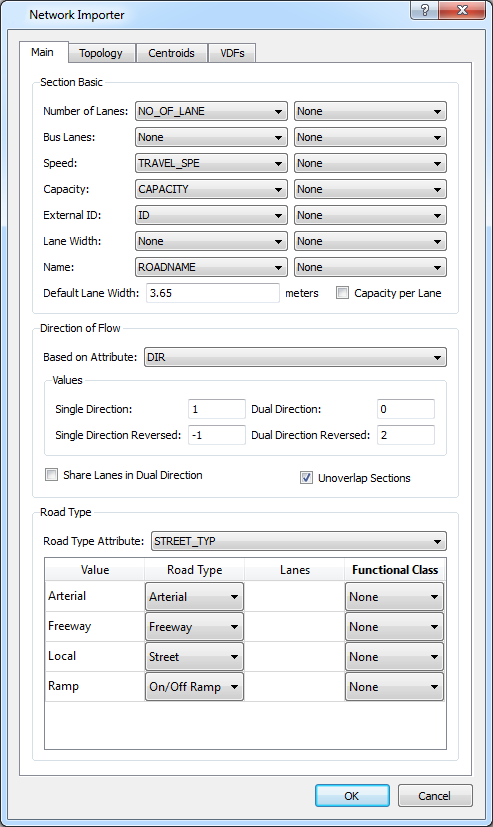Open the External ID dropdown showing ID
493x827 pixels.
[211, 215]
